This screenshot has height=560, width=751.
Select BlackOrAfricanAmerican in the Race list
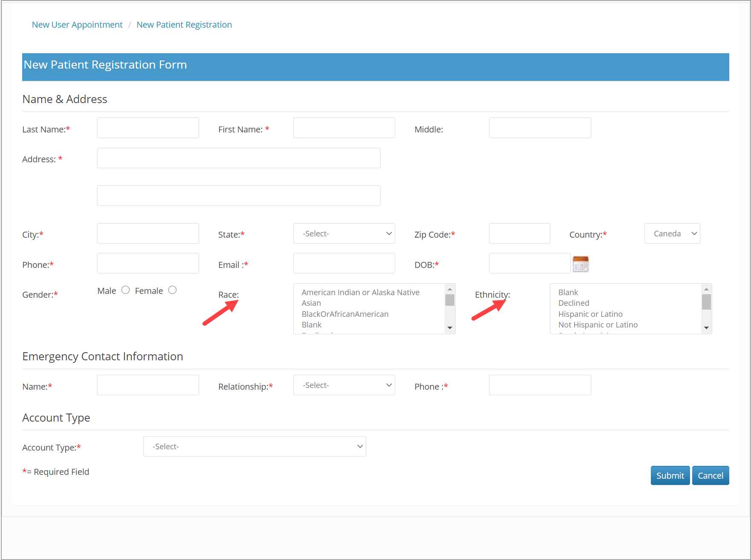(345, 314)
